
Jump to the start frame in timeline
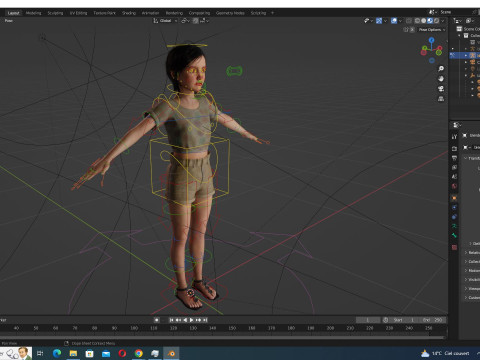coord(171,320)
